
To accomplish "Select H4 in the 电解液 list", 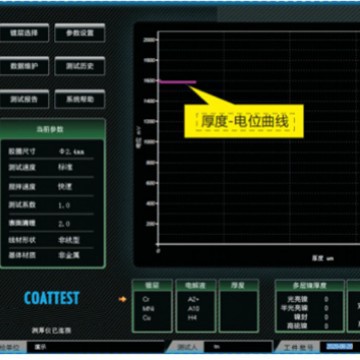I will 192,318.
